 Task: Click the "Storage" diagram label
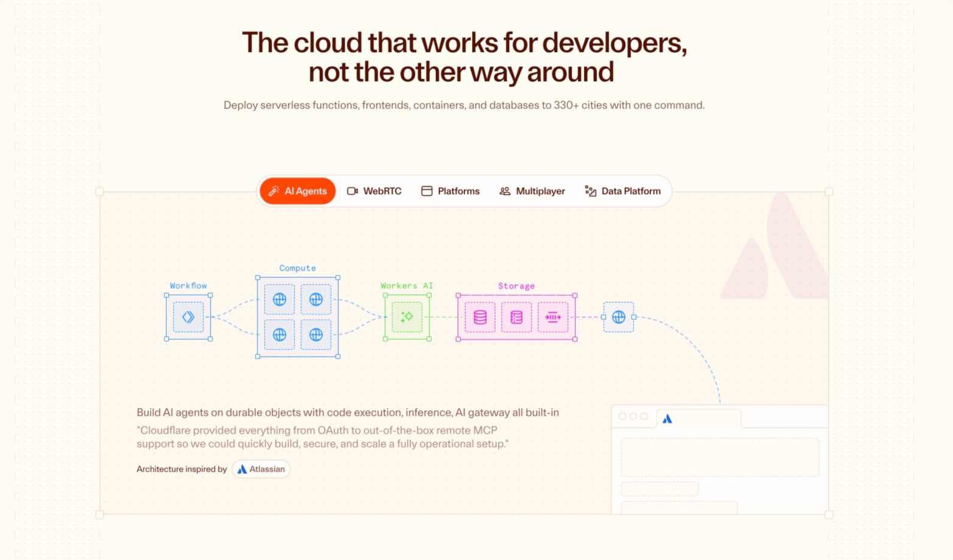click(x=517, y=286)
